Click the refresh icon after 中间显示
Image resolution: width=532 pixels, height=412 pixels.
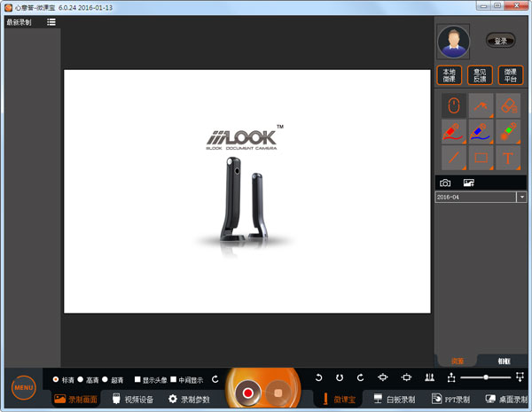[x=215, y=379]
